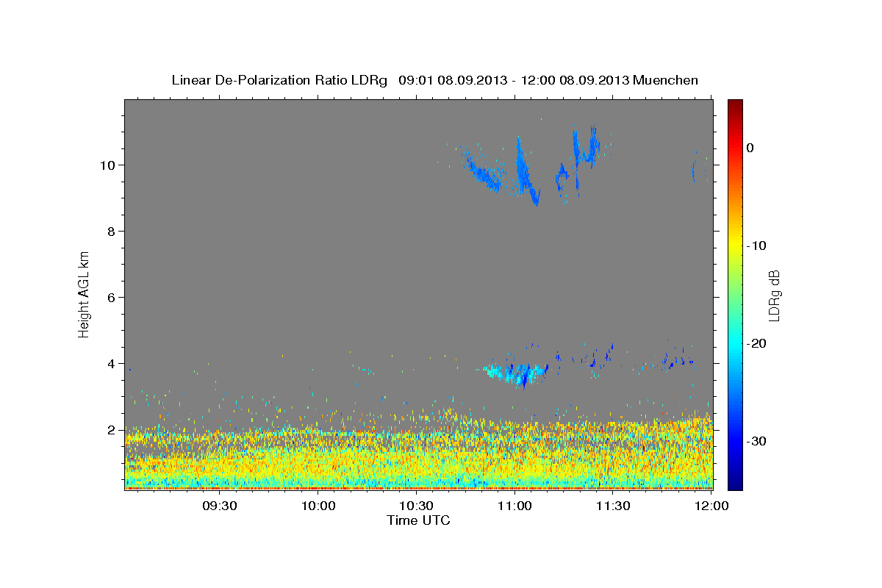Click the 'Height AGL km' axis label
The width and height of the screenshot is (882, 588).
coord(85,293)
